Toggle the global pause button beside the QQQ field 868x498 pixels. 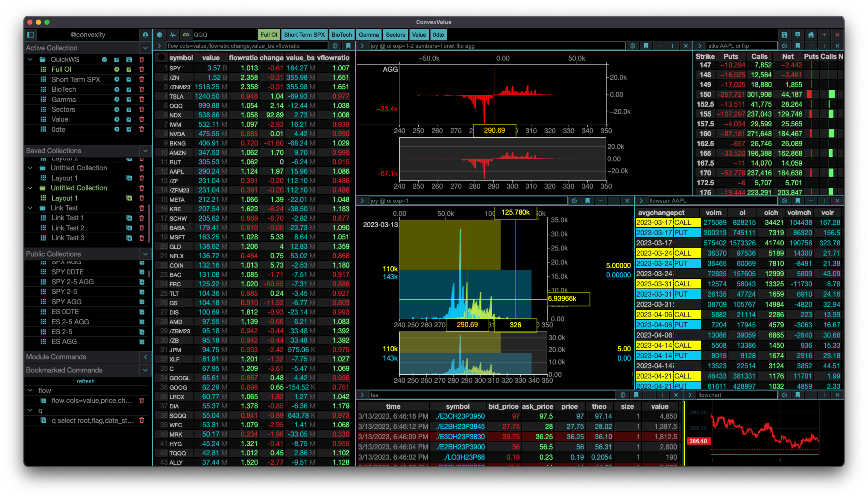160,35
